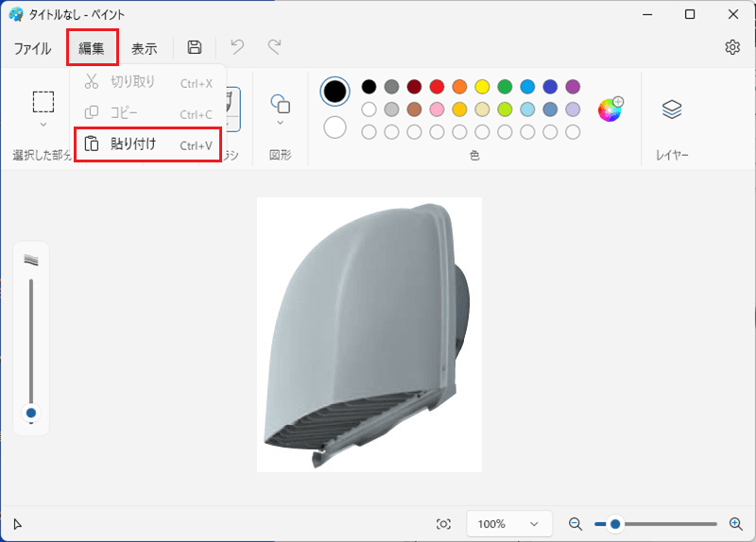Click the undo arrow icon
The height and width of the screenshot is (542, 756).
(237, 46)
